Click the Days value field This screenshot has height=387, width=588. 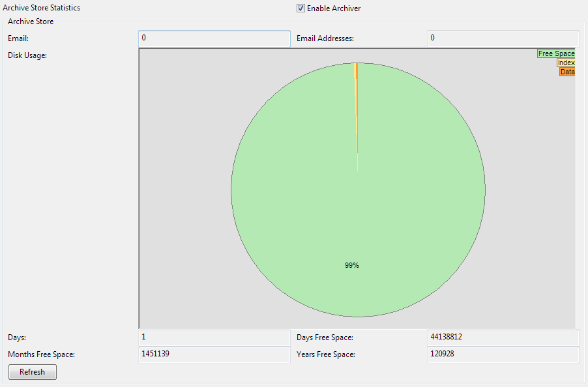214,337
